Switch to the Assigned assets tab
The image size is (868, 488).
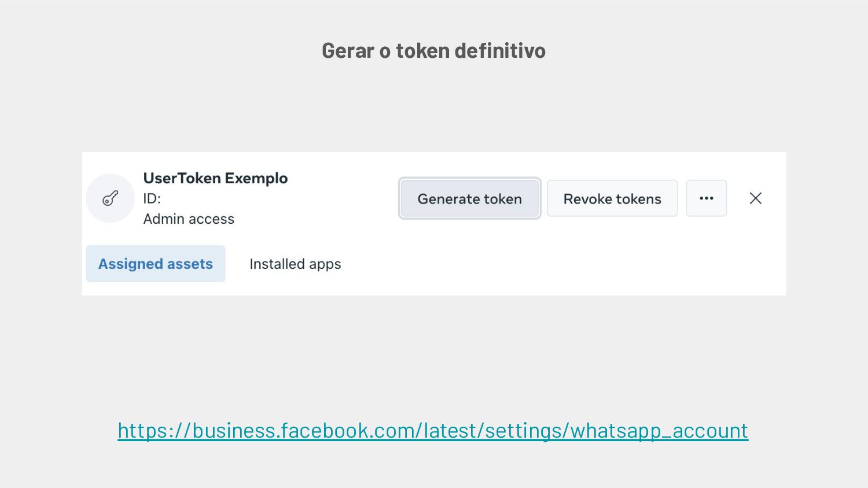point(156,264)
